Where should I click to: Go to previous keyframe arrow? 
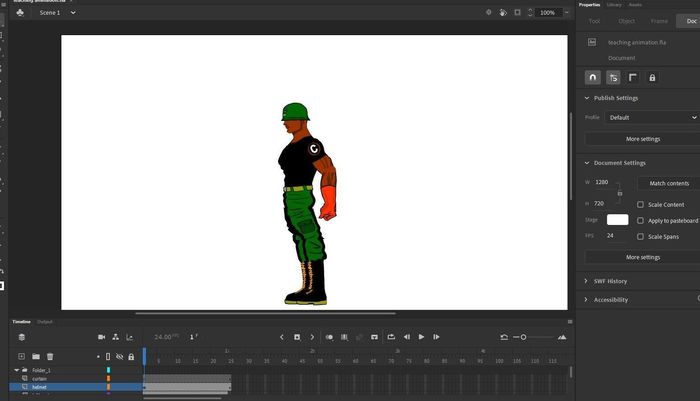click(x=282, y=337)
